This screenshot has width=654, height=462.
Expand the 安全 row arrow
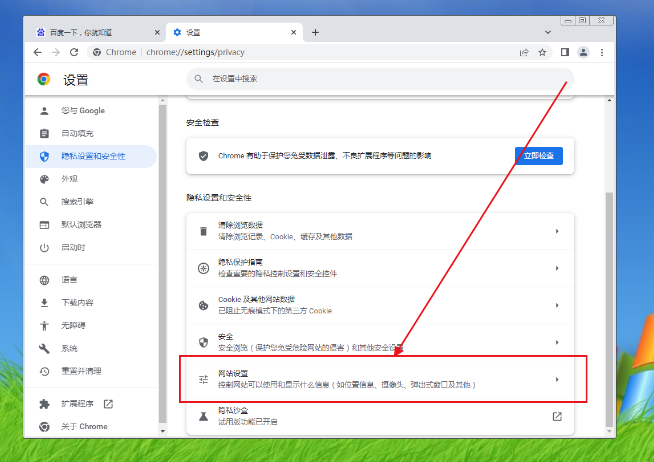[557, 342]
